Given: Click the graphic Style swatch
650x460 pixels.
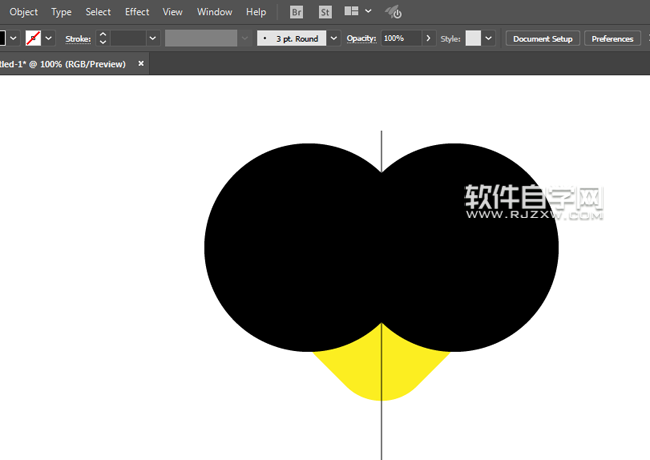Looking at the screenshot, I should point(472,38).
